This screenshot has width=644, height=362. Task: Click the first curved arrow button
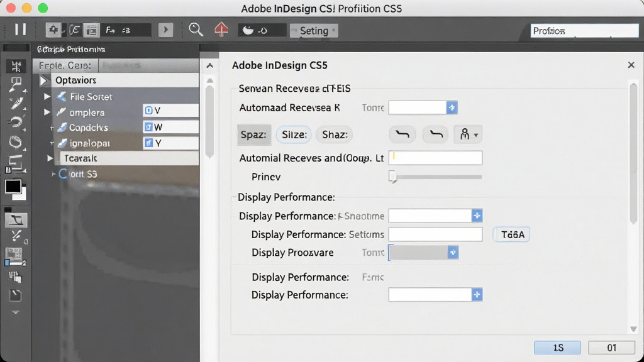402,134
